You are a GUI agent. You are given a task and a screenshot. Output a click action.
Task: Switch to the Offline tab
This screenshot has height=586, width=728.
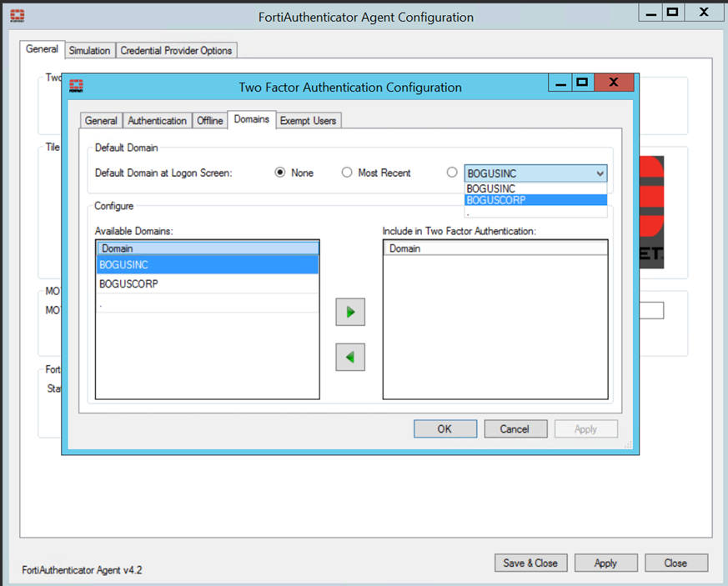tap(210, 121)
